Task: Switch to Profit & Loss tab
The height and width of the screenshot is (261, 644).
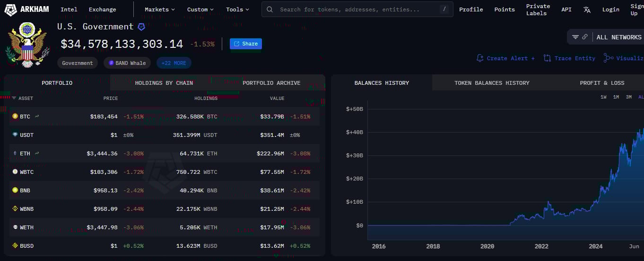Action: [602, 82]
